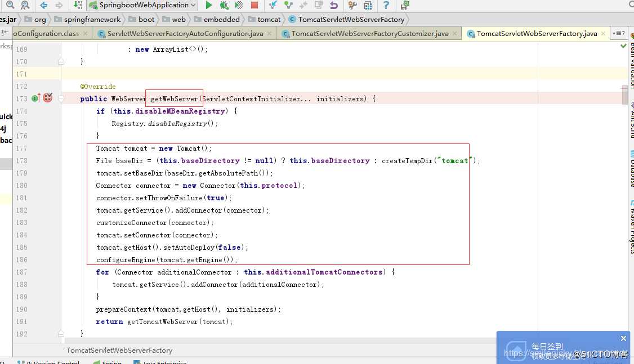
Task: Click the show history icon in toolbar
Action: tap(319, 5)
